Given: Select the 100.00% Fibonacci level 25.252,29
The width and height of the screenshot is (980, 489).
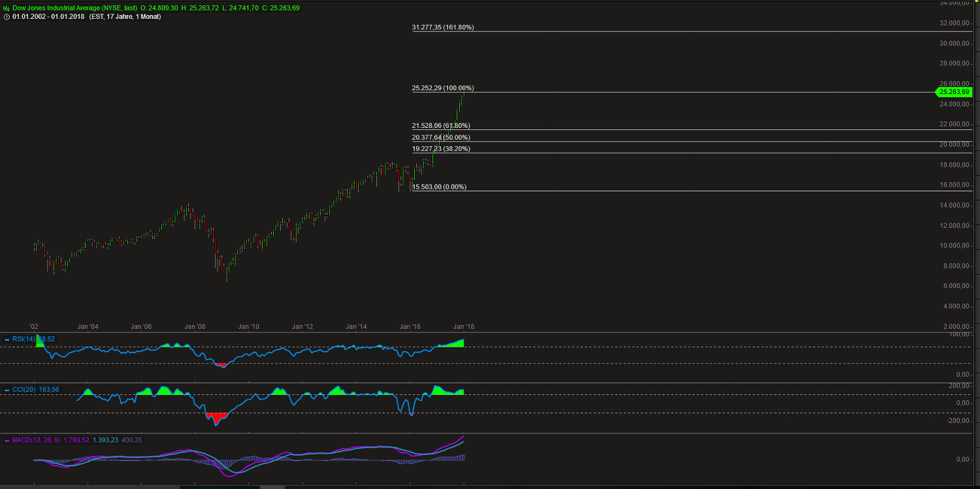Looking at the screenshot, I should click(442, 87).
